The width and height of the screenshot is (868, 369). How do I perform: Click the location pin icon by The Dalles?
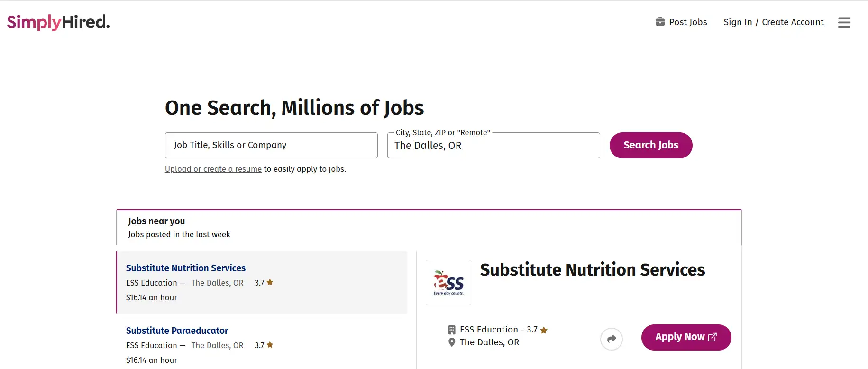pyautogui.click(x=452, y=342)
